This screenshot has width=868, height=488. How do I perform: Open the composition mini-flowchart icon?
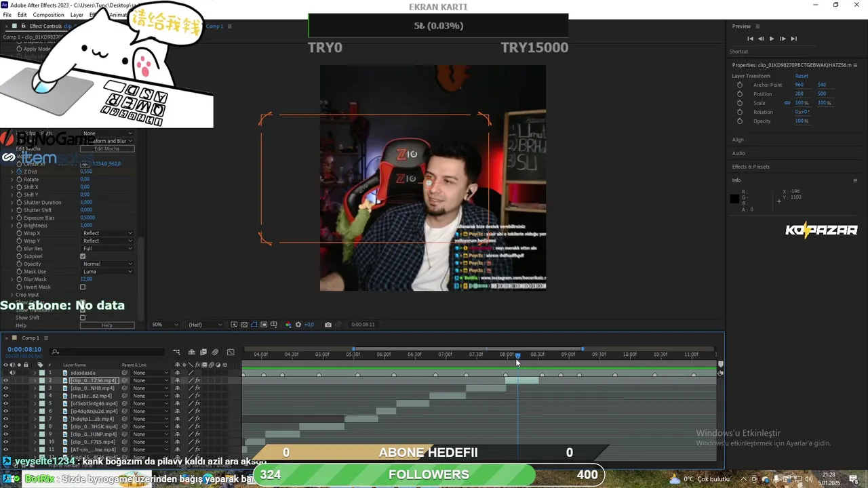(177, 352)
